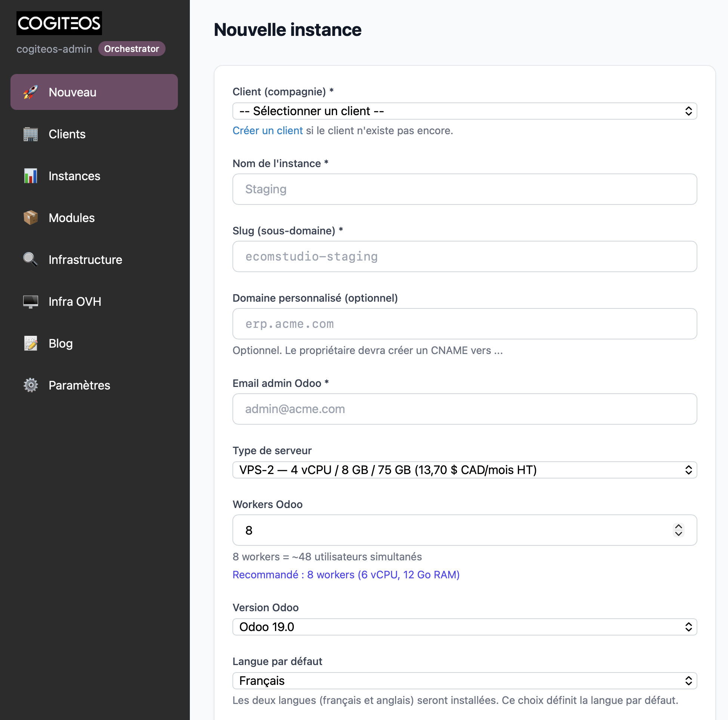
Task: Focus the Email admin Odoo field
Action: [x=465, y=409]
